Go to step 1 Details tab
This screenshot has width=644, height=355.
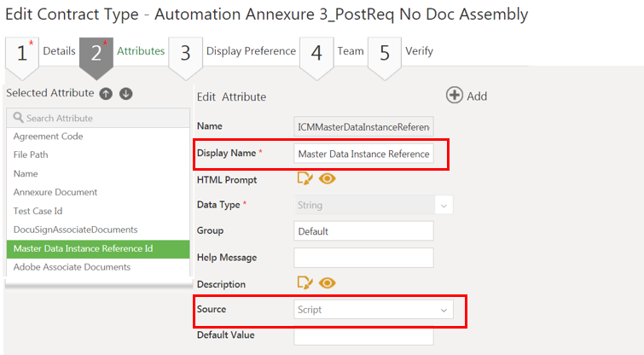(x=41, y=51)
